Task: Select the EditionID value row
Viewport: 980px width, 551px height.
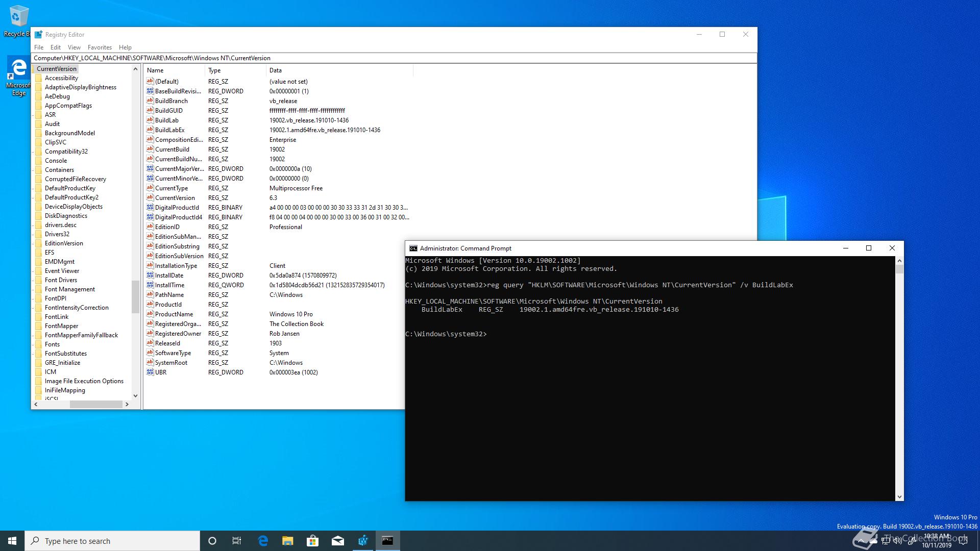Action: [x=278, y=227]
